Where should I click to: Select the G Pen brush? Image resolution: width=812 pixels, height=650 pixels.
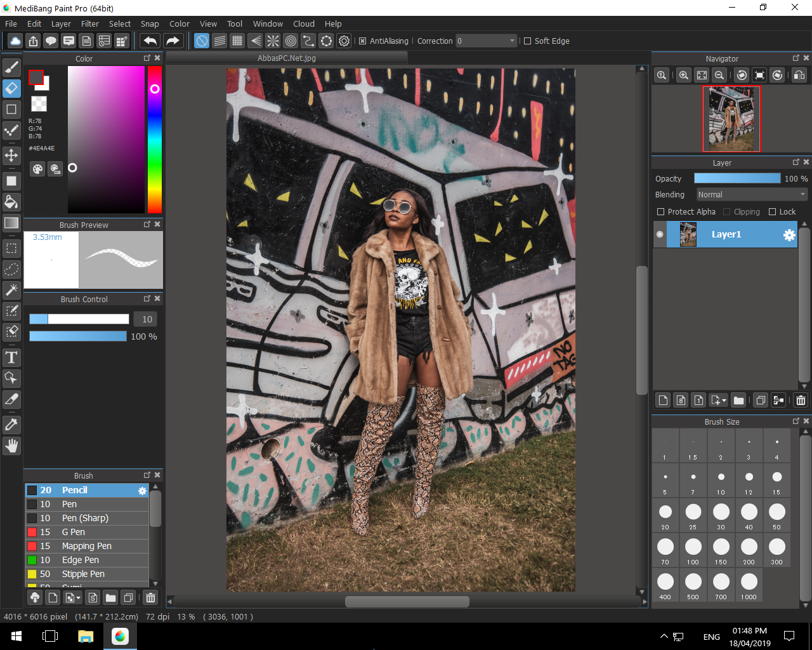coord(87,532)
